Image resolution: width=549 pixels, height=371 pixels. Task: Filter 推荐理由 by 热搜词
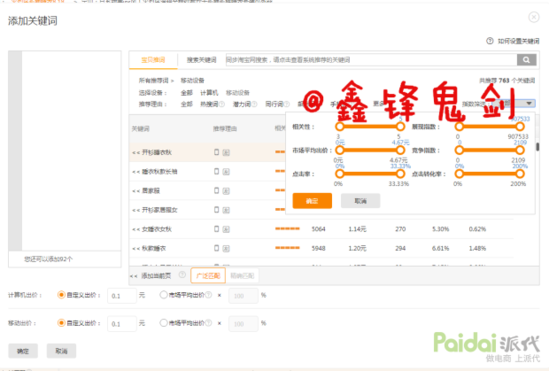pyautogui.click(x=209, y=104)
